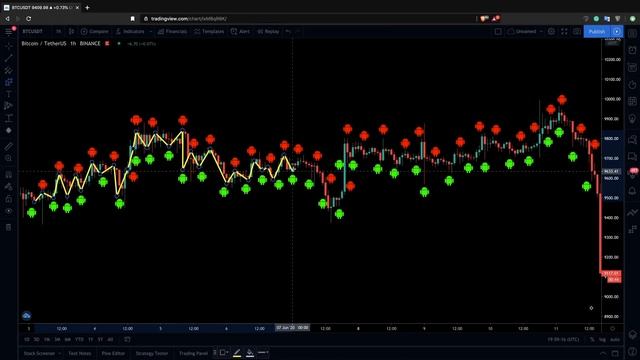Select the crosshair cursor tool
Image resolution: width=640 pixels, height=360 pixels.
click(9, 47)
